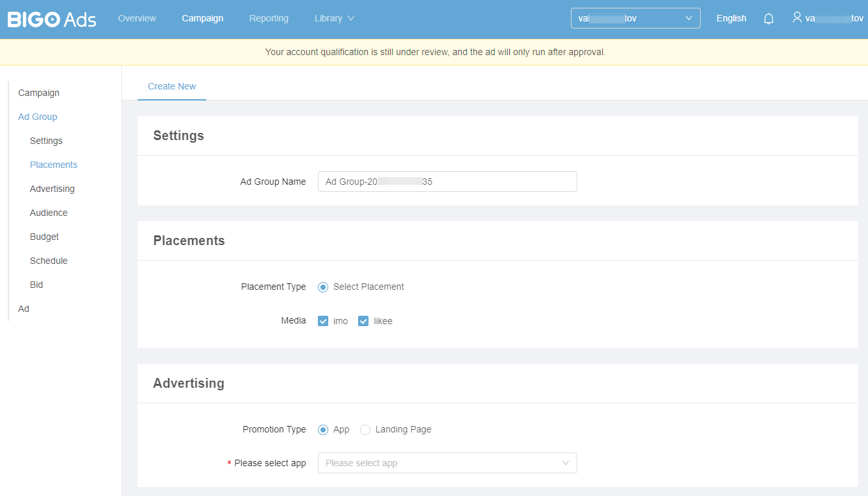Click the Ad Group Name input field
The image size is (868, 496).
tap(447, 182)
